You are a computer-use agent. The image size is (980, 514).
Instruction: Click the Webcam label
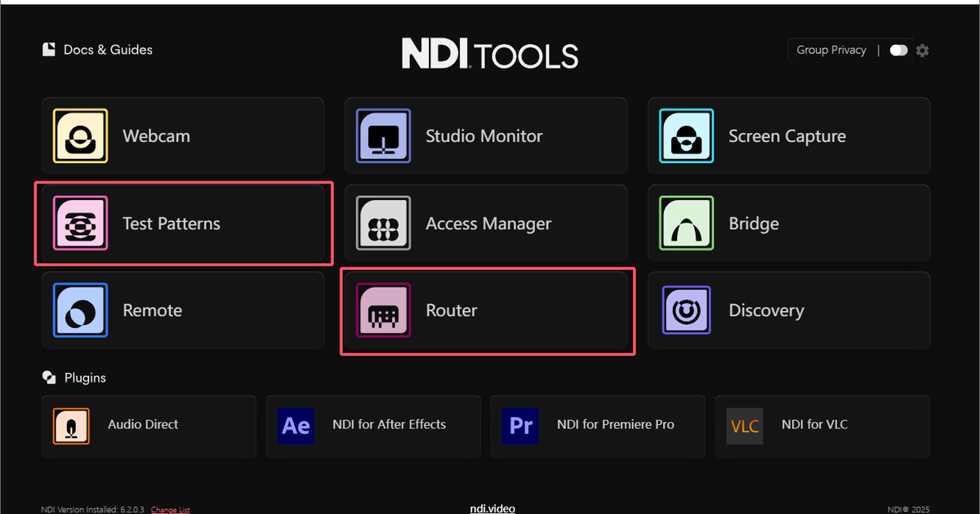(157, 136)
